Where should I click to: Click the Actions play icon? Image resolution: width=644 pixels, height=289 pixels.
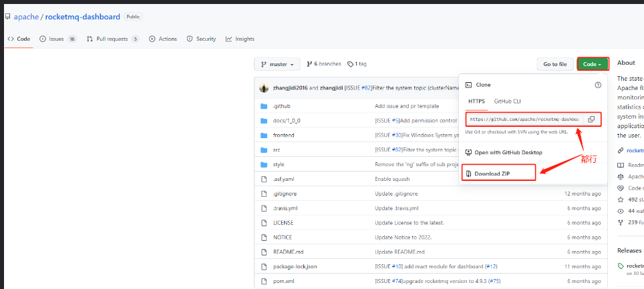[152, 39]
